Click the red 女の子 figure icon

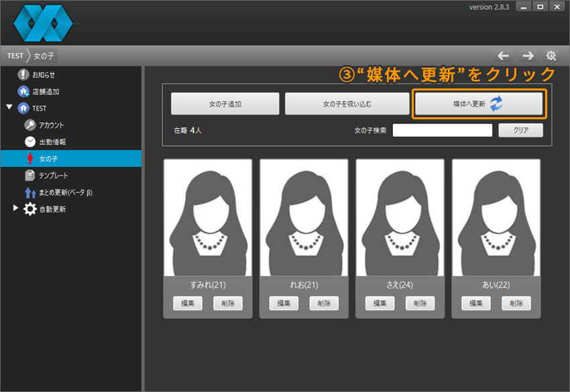point(30,158)
